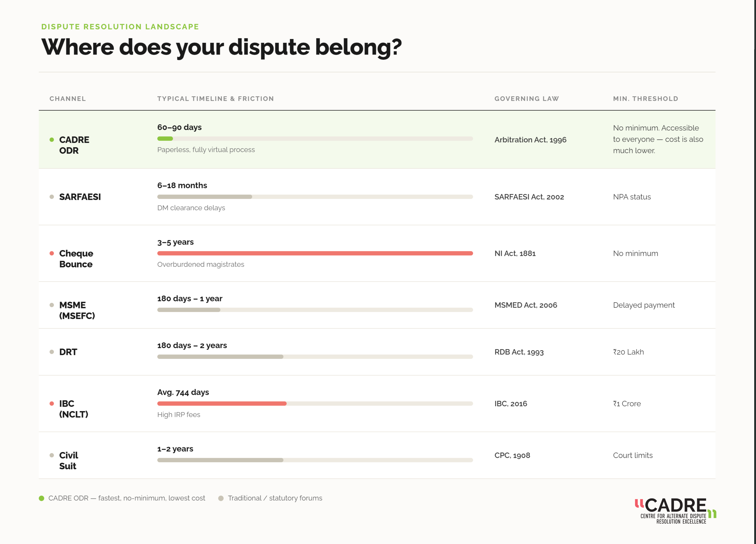
Task: Click the grey legend dot for Traditional forums
Action: click(221, 498)
